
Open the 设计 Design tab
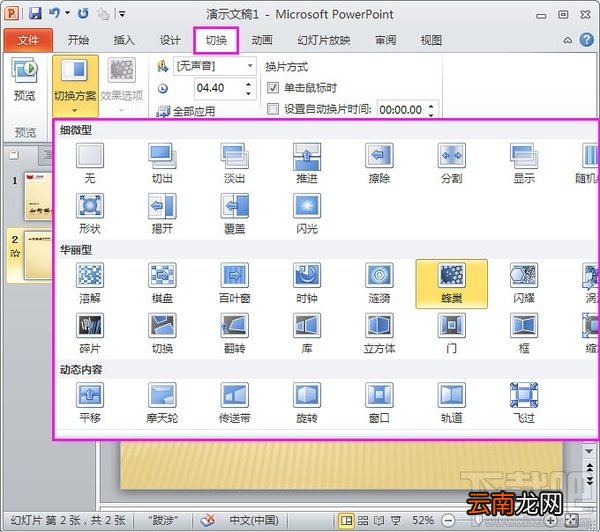click(170, 40)
